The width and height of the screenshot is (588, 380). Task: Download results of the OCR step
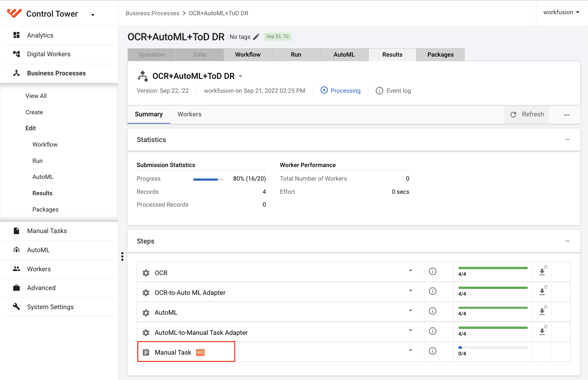542,271
